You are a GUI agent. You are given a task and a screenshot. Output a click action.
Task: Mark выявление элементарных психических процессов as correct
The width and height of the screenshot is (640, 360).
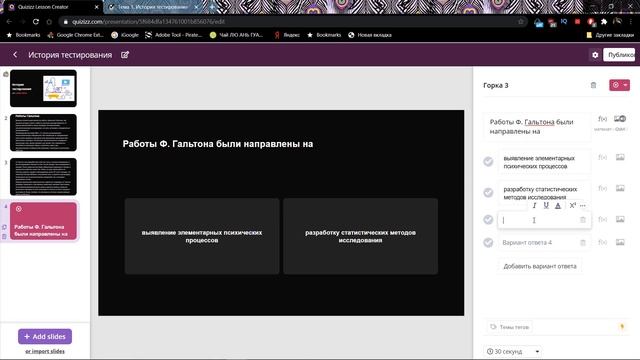coord(488,162)
